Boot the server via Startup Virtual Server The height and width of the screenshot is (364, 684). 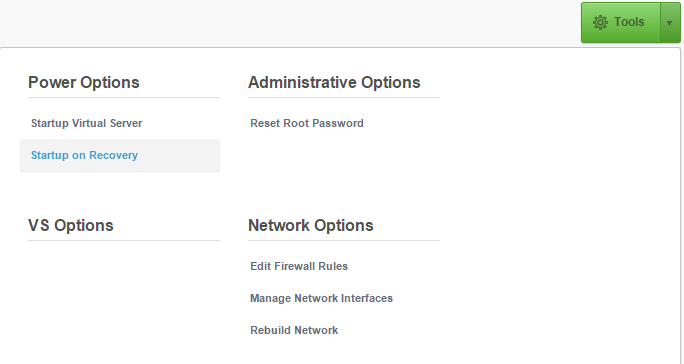tap(86, 124)
